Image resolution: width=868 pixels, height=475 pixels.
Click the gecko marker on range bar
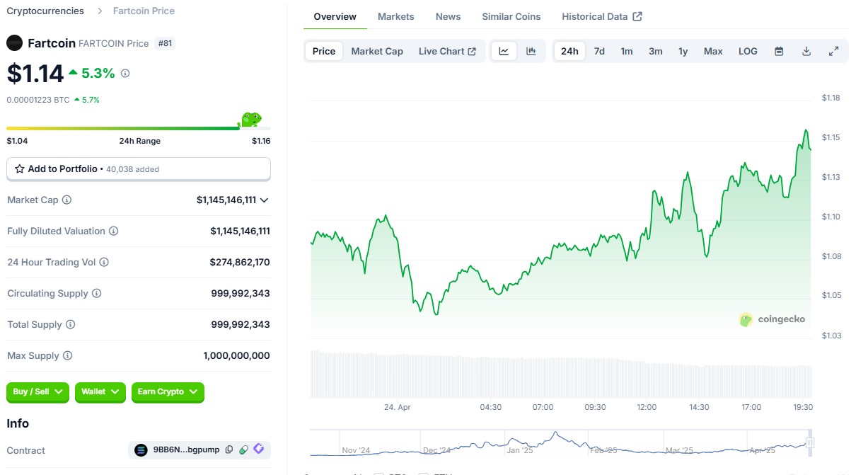pos(250,120)
